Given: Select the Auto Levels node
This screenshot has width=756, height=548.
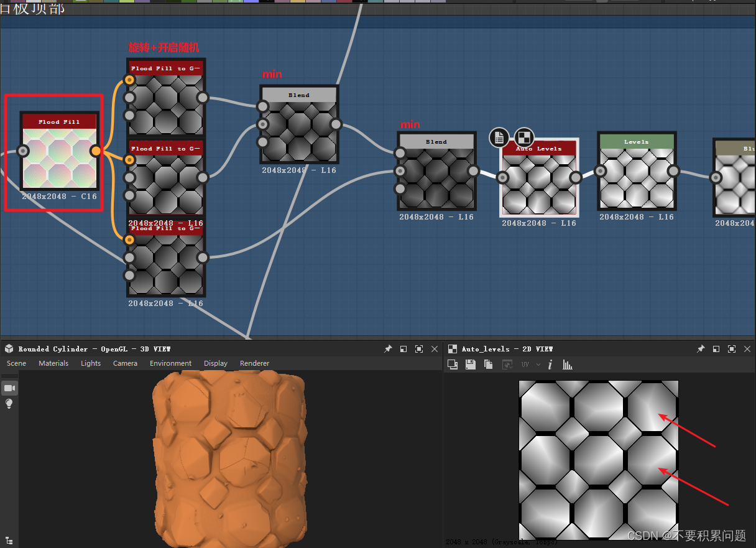Looking at the screenshot, I should (539, 177).
